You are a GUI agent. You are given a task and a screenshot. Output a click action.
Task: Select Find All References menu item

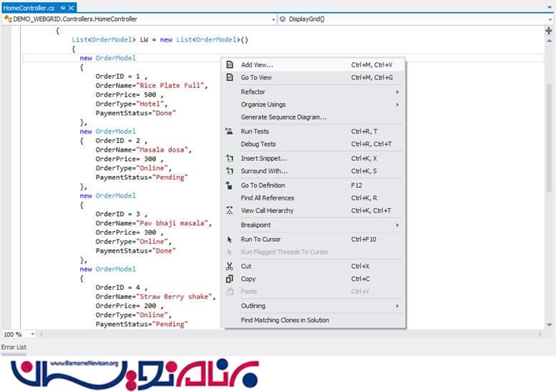click(x=267, y=198)
